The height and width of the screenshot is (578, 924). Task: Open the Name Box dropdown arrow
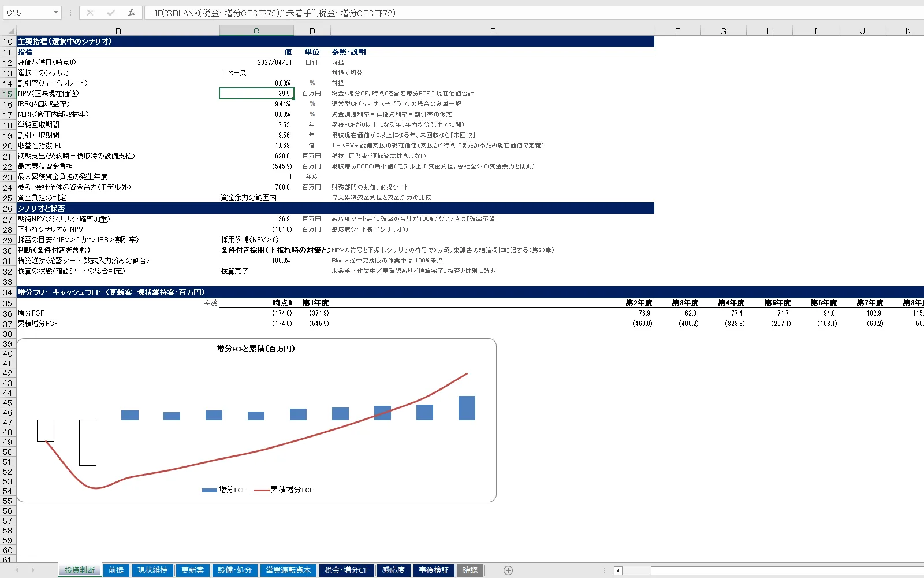pyautogui.click(x=55, y=13)
